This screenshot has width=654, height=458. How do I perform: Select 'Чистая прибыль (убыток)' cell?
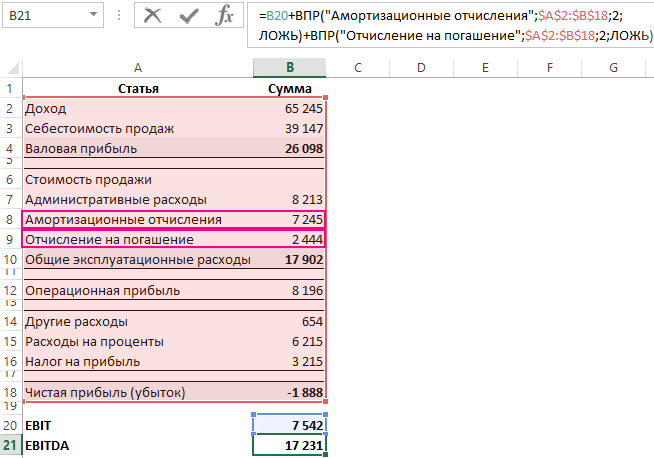pos(138,392)
